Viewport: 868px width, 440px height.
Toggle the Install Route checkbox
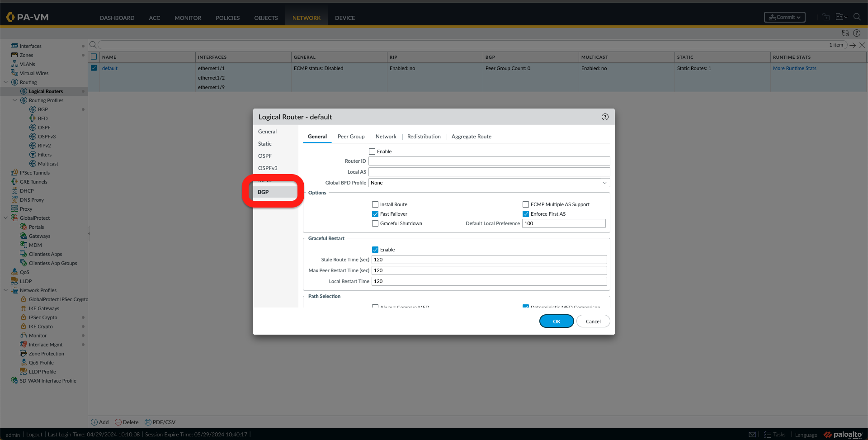tap(375, 204)
